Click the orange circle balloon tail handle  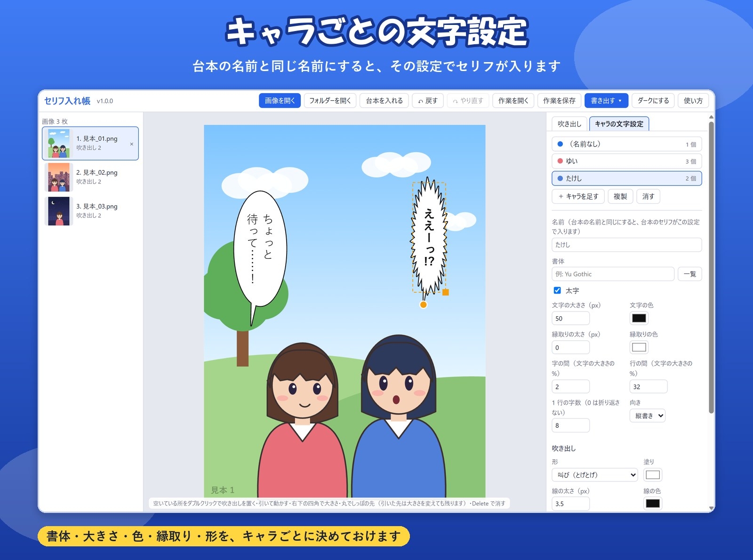point(424,304)
